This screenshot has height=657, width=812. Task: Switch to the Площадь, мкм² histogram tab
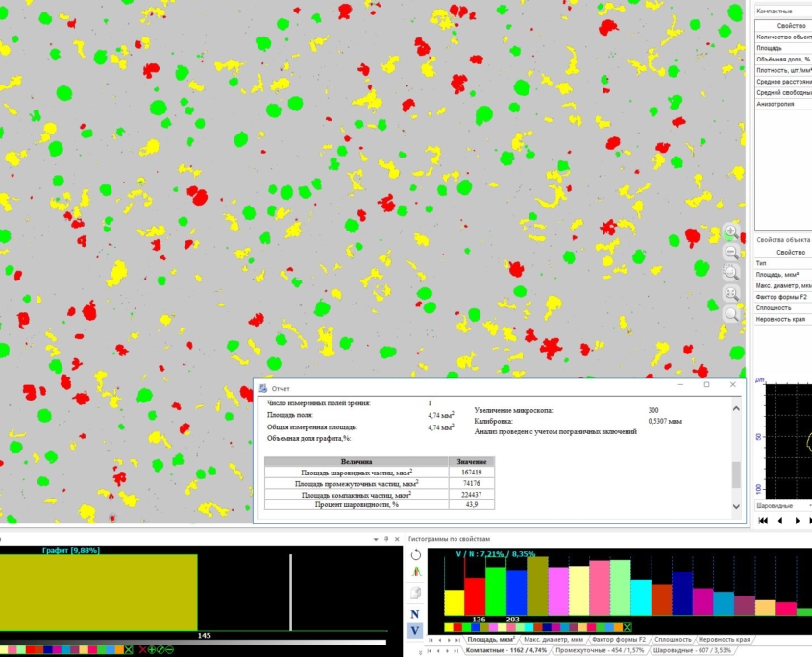491,640
